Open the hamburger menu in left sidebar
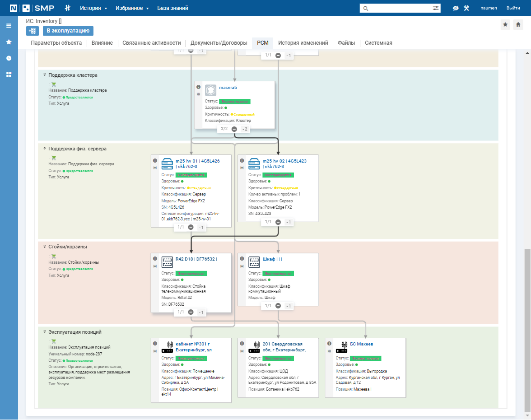Viewport: 531px width, 420px height. [9, 26]
